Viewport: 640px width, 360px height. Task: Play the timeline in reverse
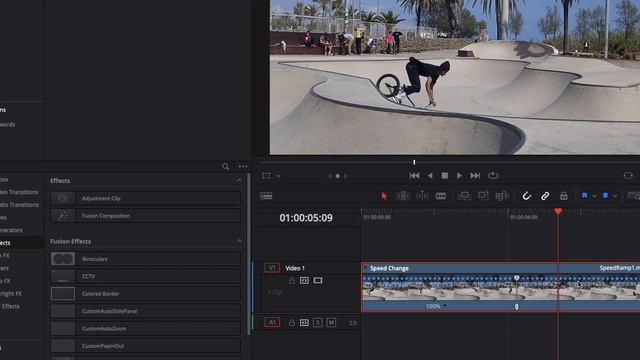(430, 176)
